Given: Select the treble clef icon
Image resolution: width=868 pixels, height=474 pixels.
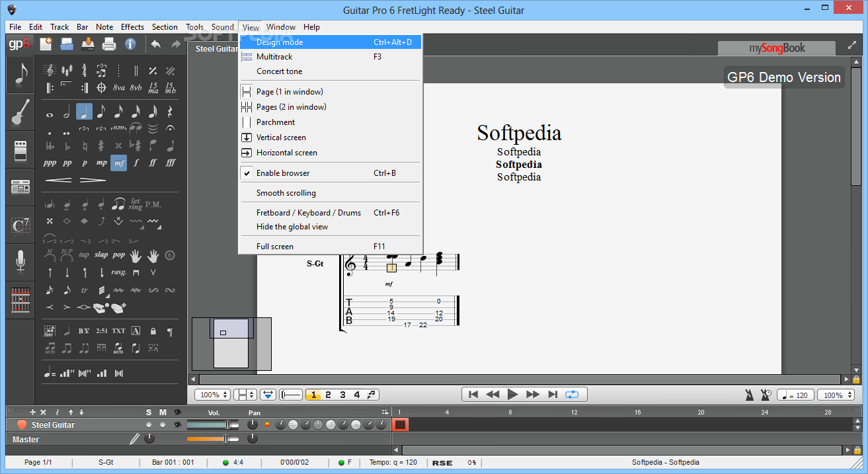Looking at the screenshot, I should click(50, 70).
